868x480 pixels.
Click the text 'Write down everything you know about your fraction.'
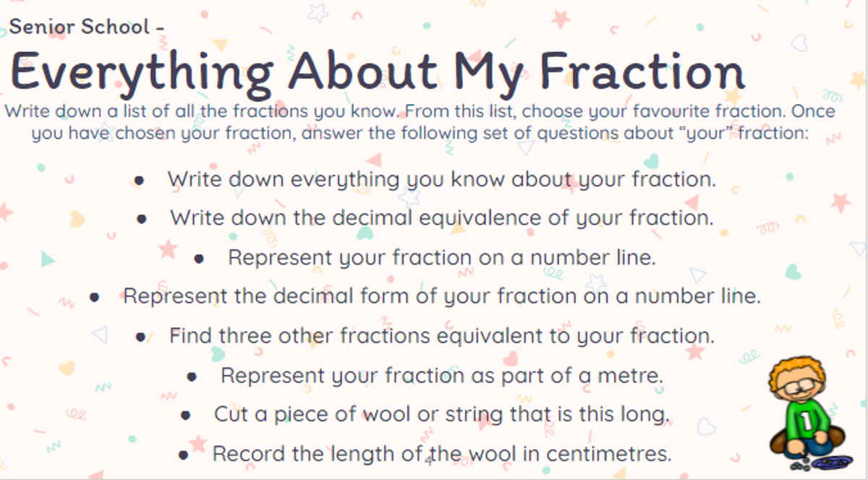pos(442,180)
